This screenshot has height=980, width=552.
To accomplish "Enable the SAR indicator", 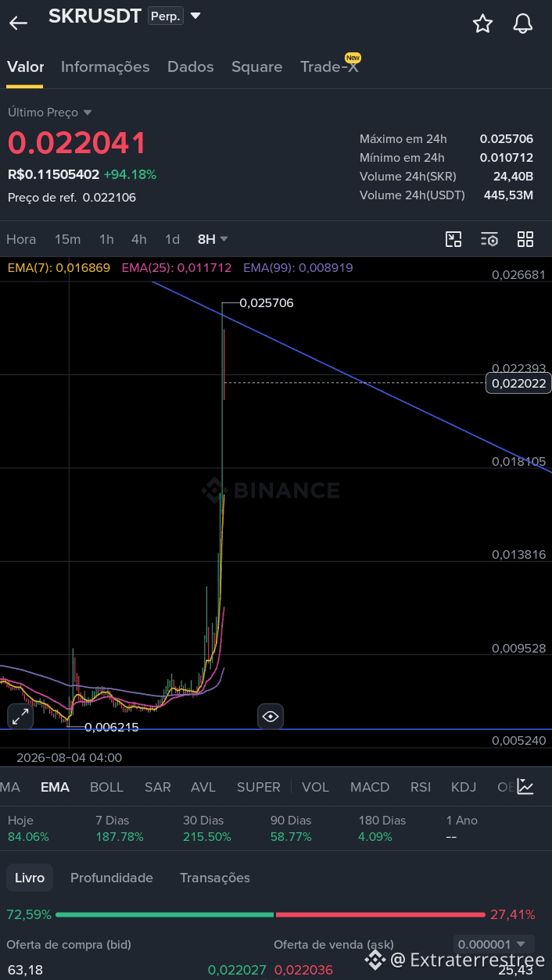I will [158, 787].
